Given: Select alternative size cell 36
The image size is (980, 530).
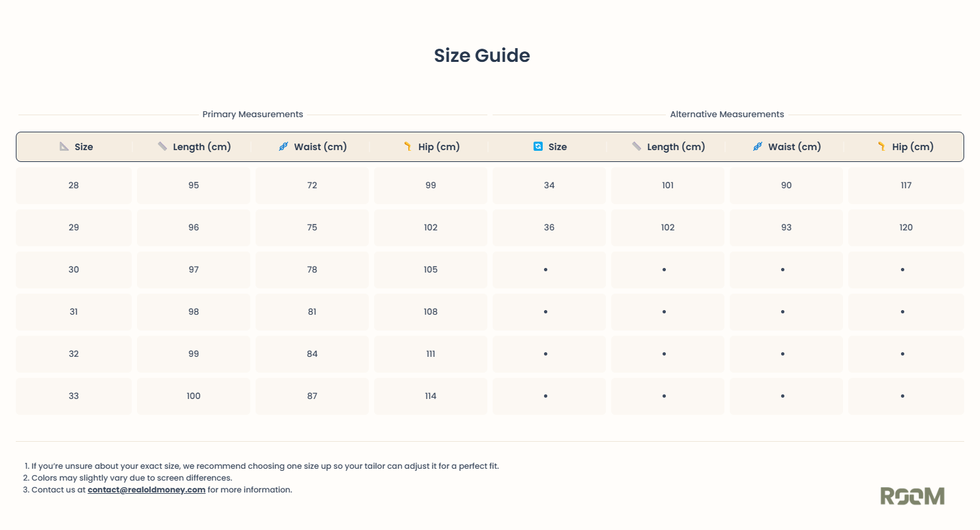Looking at the screenshot, I should pos(549,228).
